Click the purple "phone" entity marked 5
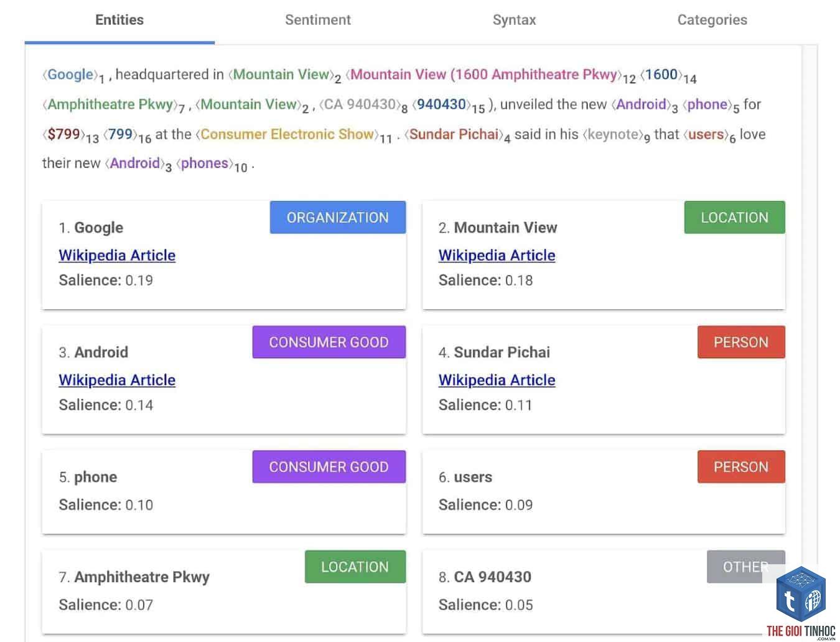 pos(707,105)
